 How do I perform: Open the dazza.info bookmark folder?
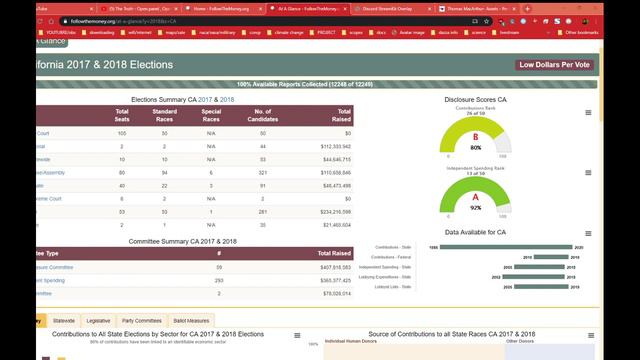coord(444,32)
